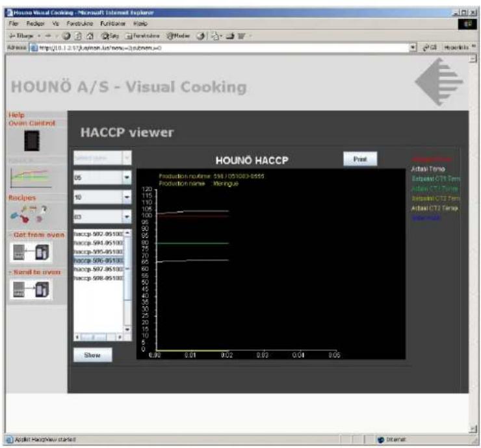
Task: Click the Send to oven transfer icon
Action: pyautogui.click(x=31, y=290)
